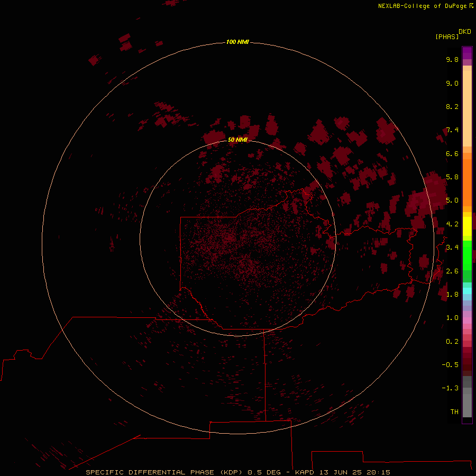Click the bright green segment of color bar

point(467,255)
